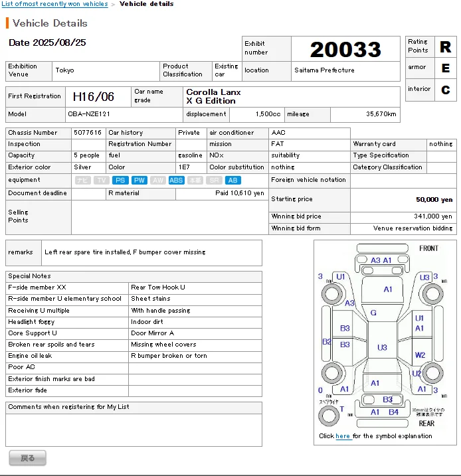Click the greyed-out TV equipment badge
The width and height of the screenshot is (461, 476).
click(x=101, y=181)
